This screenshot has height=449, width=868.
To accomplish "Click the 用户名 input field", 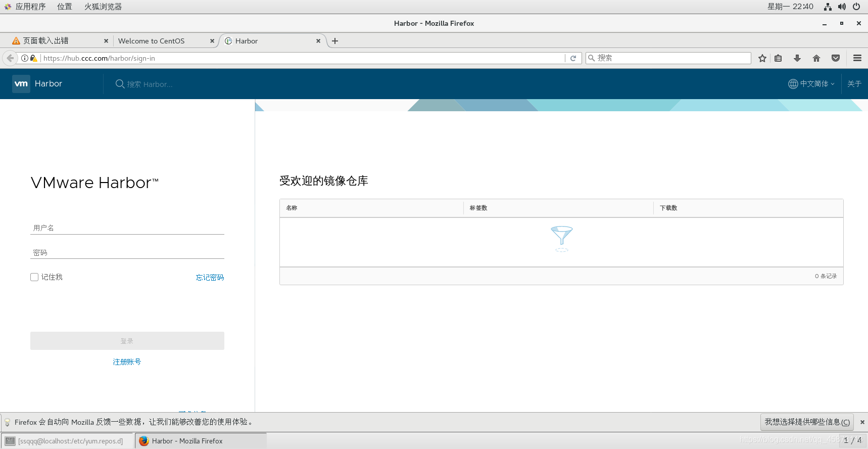I will pyautogui.click(x=127, y=228).
